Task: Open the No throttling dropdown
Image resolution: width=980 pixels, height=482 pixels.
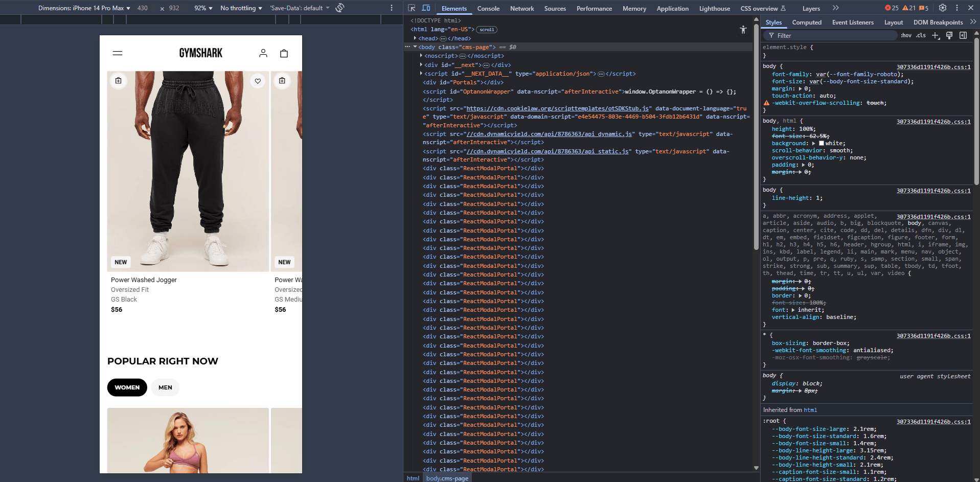Action: [241, 8]
